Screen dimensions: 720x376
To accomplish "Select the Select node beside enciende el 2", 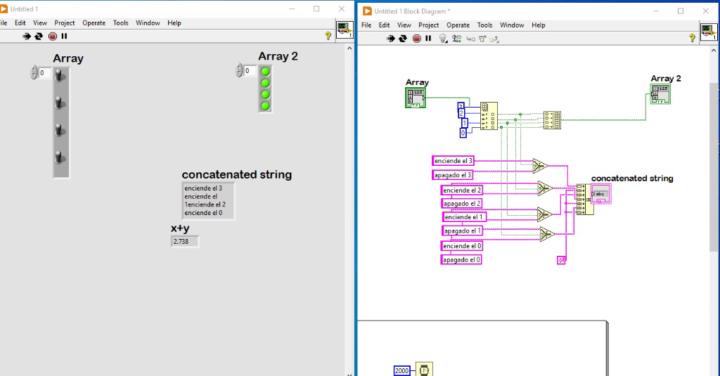I will click(x=545, y=188).
